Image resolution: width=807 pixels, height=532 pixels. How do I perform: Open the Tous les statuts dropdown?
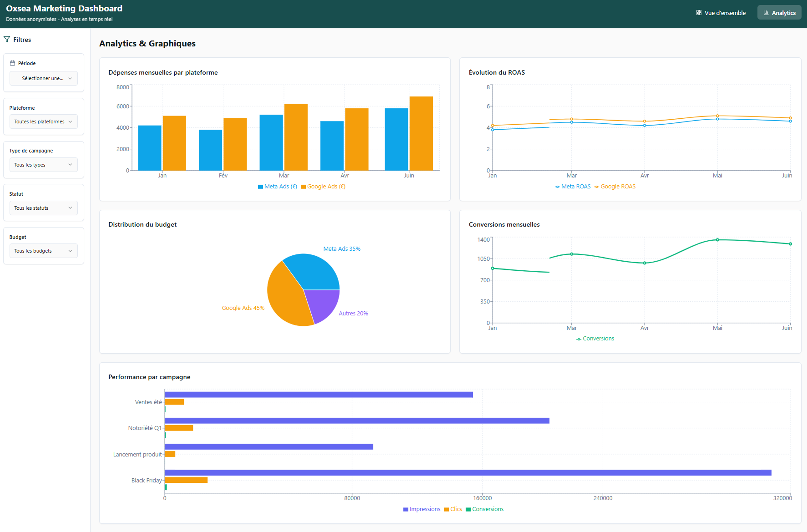[x=43, y=208]
